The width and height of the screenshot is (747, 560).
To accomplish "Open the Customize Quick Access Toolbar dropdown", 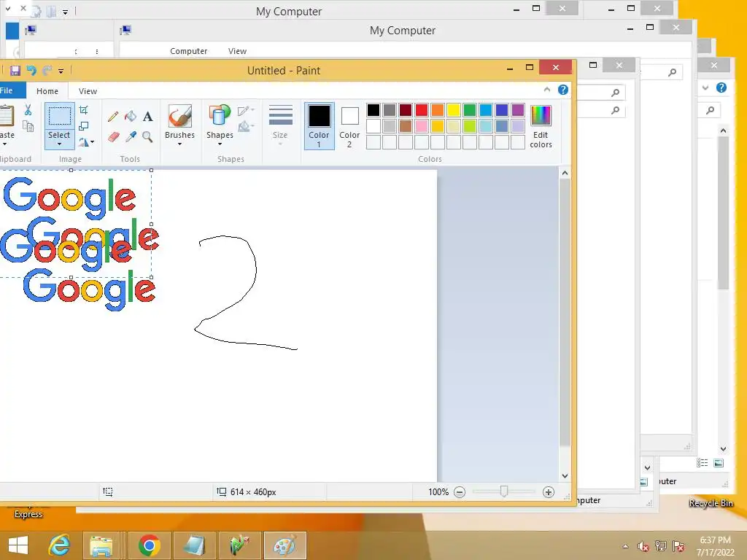I will (x=61, y=71).
